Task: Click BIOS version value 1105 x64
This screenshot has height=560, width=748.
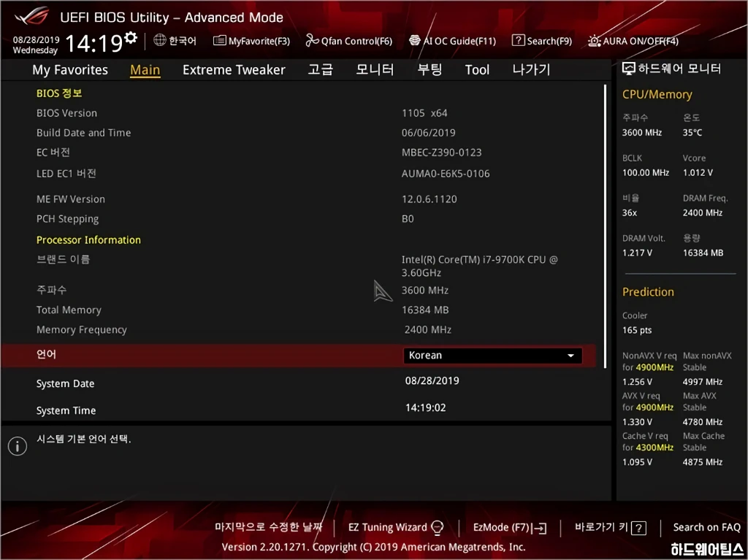Action: (424, 113)
